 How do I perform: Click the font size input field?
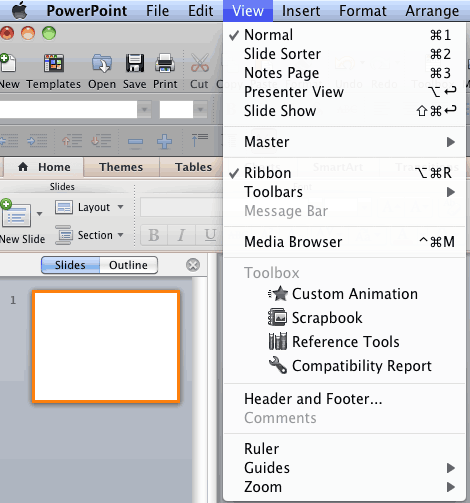pyautogui.click(x=176, y=109)
